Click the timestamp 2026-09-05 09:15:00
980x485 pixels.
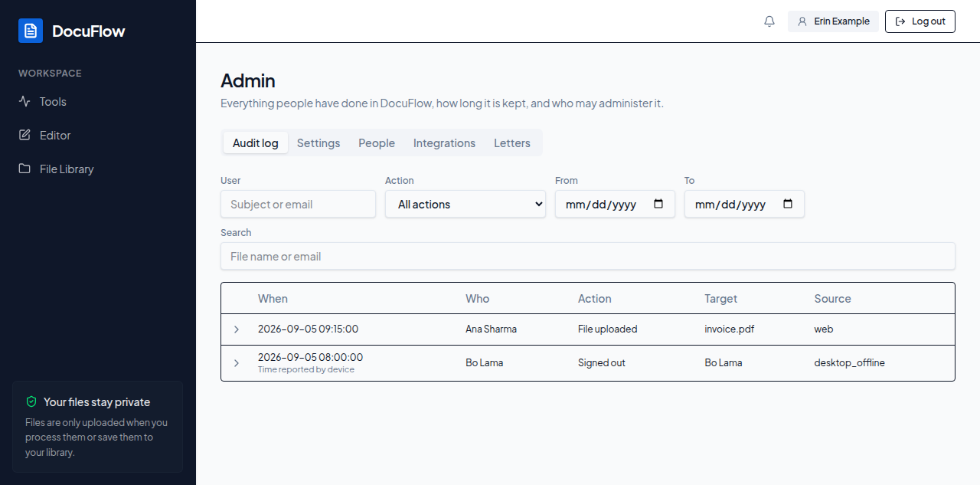(308, 329)
